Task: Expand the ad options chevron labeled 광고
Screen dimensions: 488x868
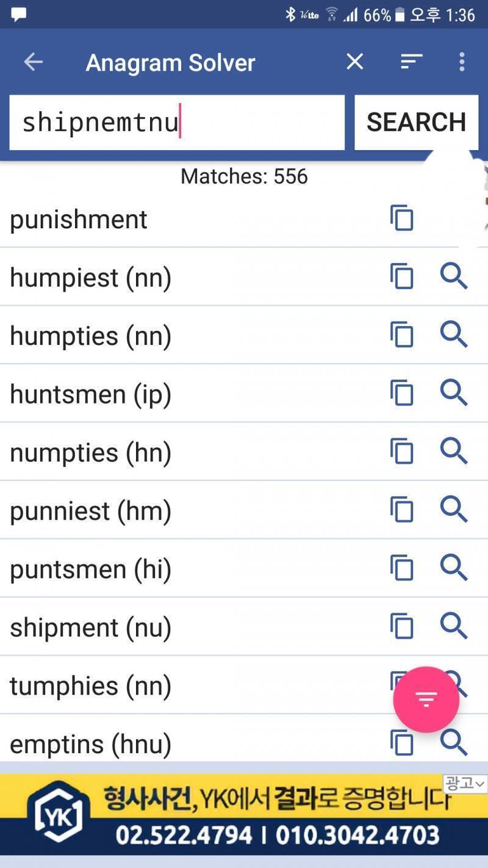Action: [465, 784]
